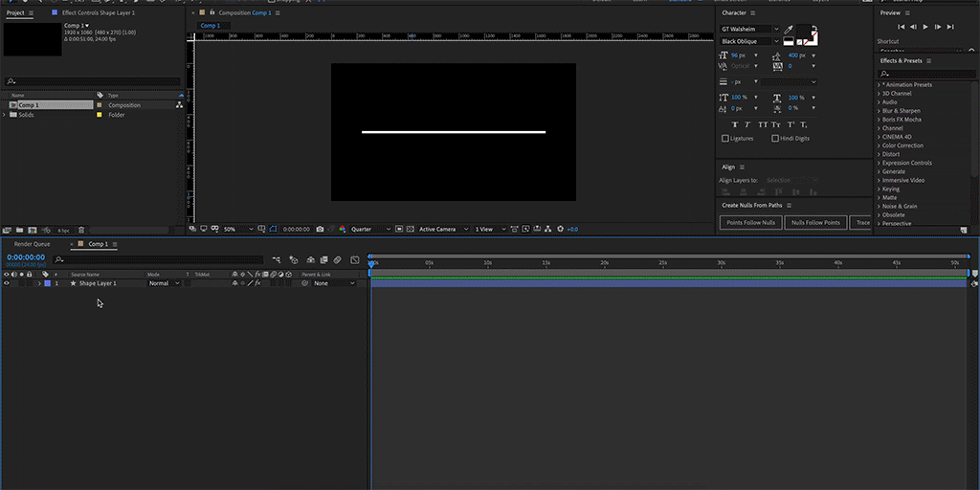
Task: Enable the Ligatures checkbox
Action: coord(725,139)
